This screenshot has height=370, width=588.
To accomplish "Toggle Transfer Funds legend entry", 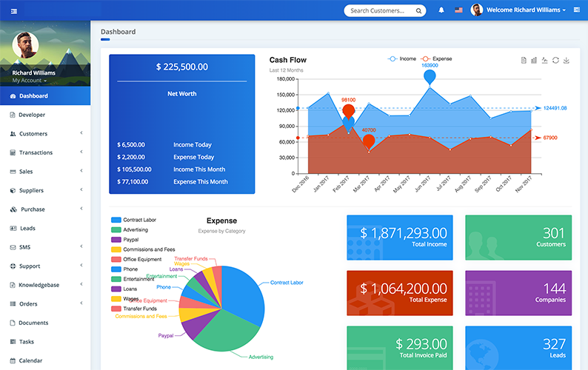I will pos(134,309).
